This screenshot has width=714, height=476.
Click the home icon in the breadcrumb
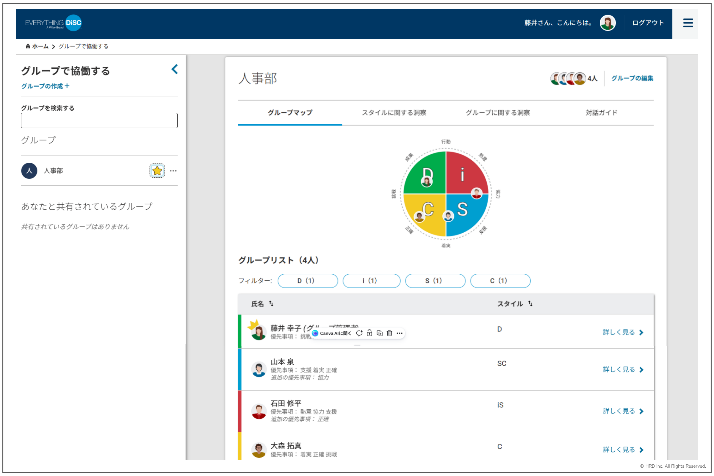[x=27, y=46]
